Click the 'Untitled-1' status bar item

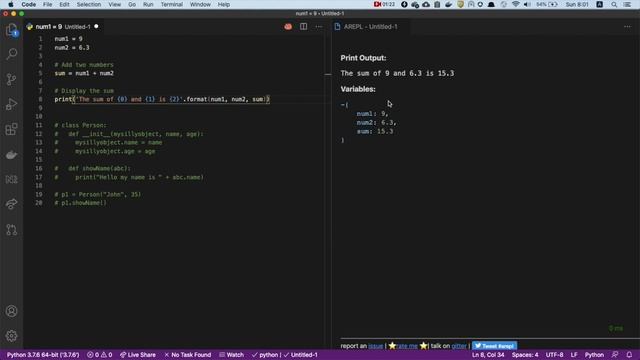tap(300, 355)
